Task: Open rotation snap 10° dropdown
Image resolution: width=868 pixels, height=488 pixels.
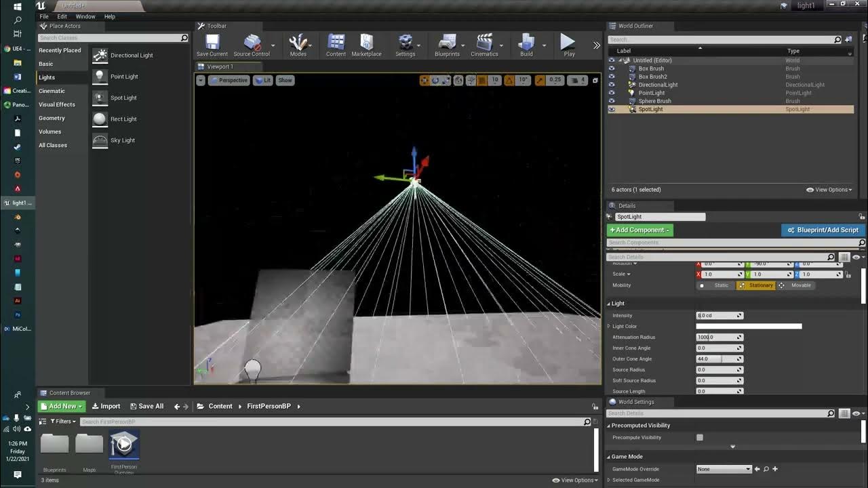Action: pyautogui.click(x=523, y=80)
